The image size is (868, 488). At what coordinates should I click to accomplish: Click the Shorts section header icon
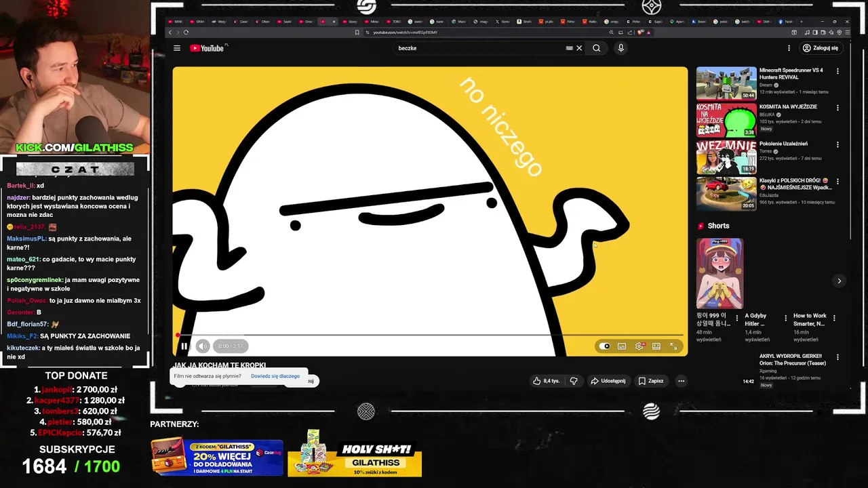pyautogui.click(x=701, y=226)
